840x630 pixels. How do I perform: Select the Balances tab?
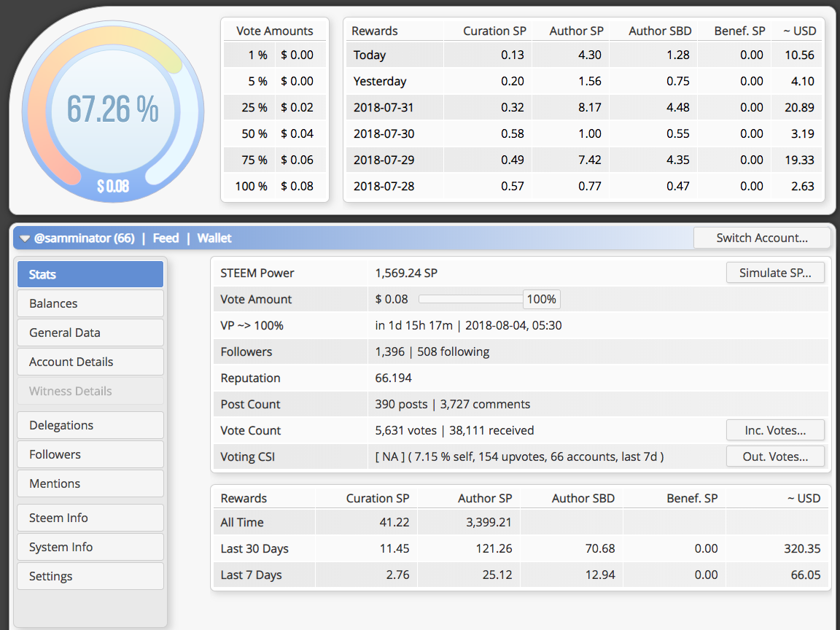(x=90, y=303)
